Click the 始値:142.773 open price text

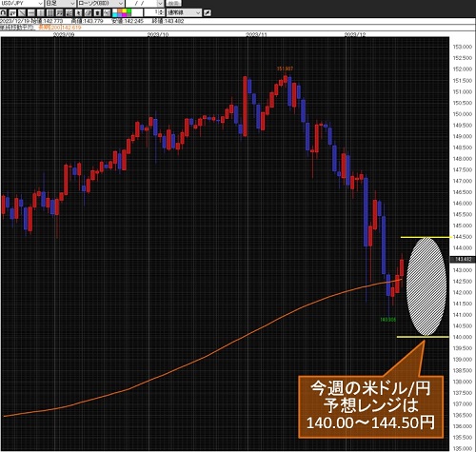[x=47, y=21]
